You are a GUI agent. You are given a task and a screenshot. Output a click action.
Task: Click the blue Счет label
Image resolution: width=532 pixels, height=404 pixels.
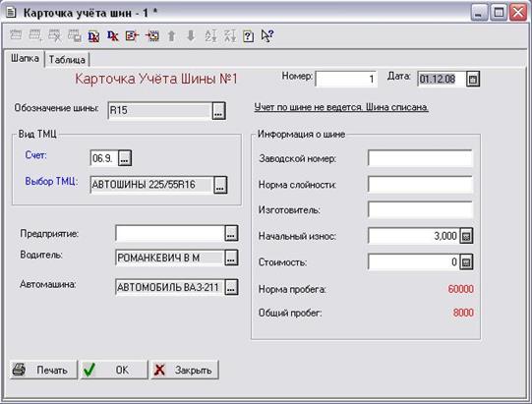tap(36, 155)
